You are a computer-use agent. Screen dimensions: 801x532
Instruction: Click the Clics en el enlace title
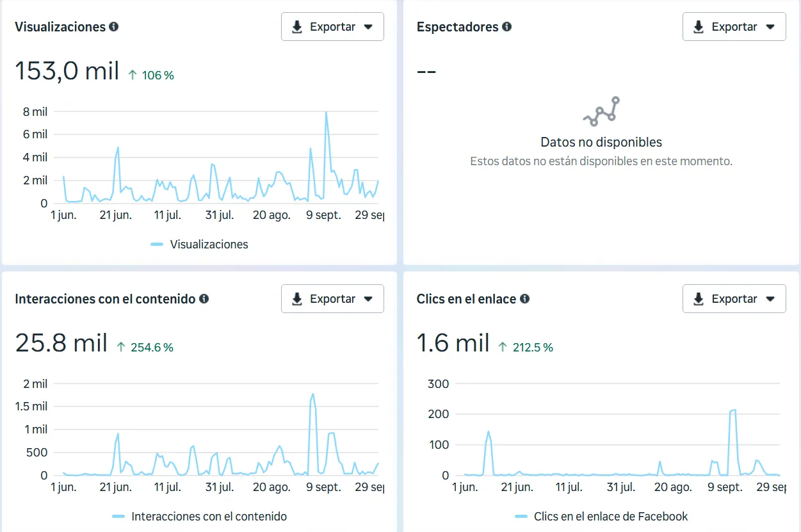(x=466, y=299)
